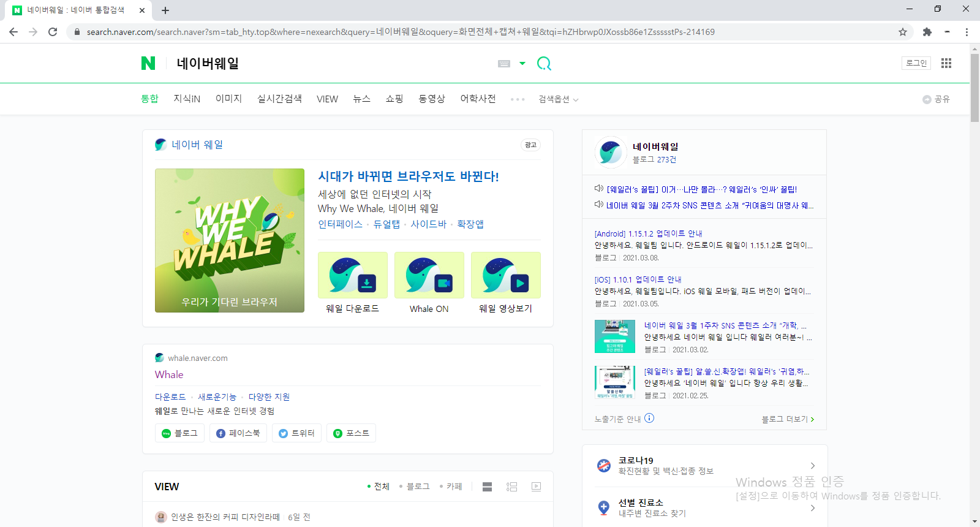The image size is (980, 527).
Task: Click the 로그인 button
Action: coord(916,63)
